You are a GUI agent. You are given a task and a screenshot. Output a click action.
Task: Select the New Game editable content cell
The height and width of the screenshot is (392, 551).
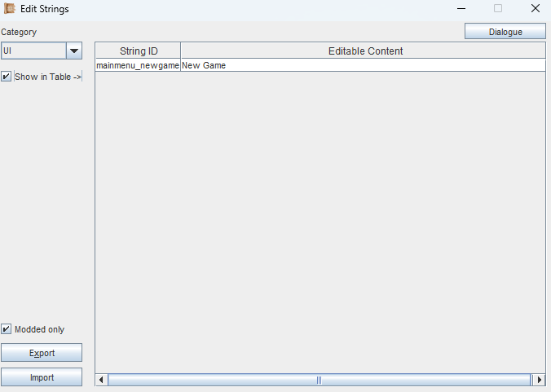362,65
